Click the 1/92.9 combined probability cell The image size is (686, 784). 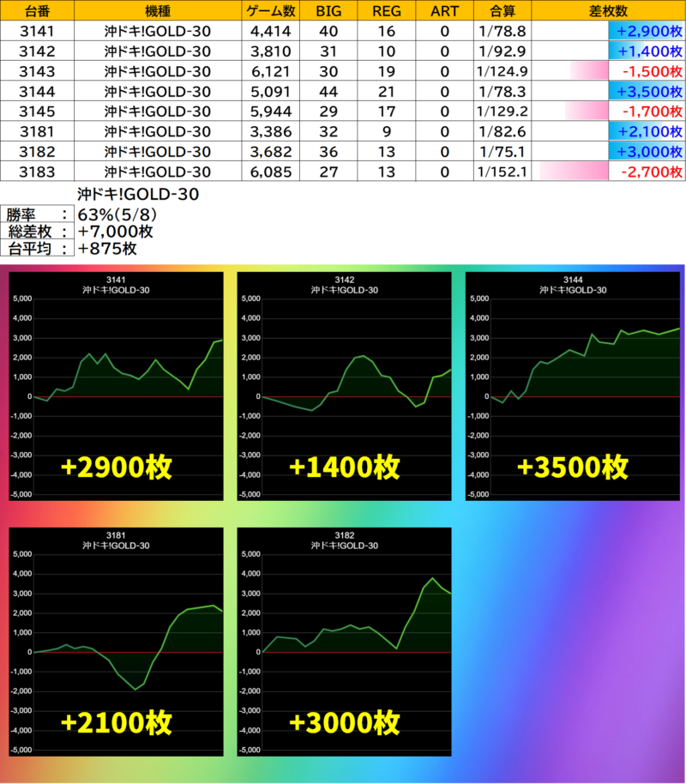pyautogui.click(x=502, y=51)
